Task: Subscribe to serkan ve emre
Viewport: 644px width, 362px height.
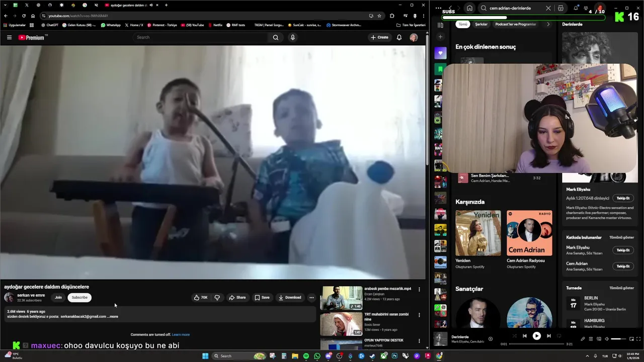Action: click(79, 298)
